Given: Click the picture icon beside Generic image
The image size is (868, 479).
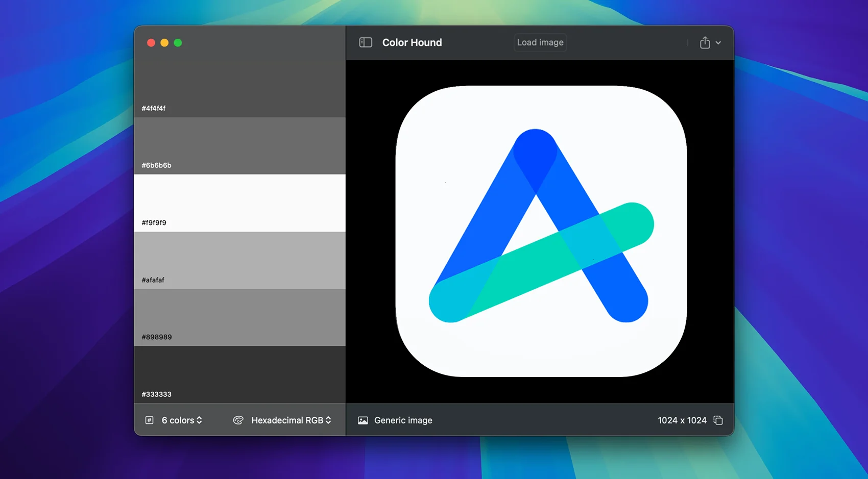Looking at the screenshot, I should [x=363, y=420].
